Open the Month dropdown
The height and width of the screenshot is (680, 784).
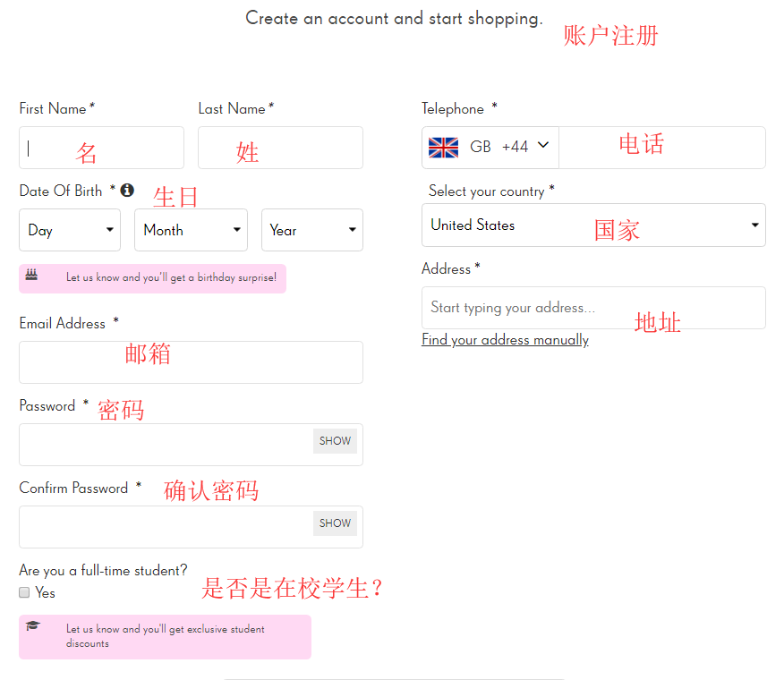[191, 230]
